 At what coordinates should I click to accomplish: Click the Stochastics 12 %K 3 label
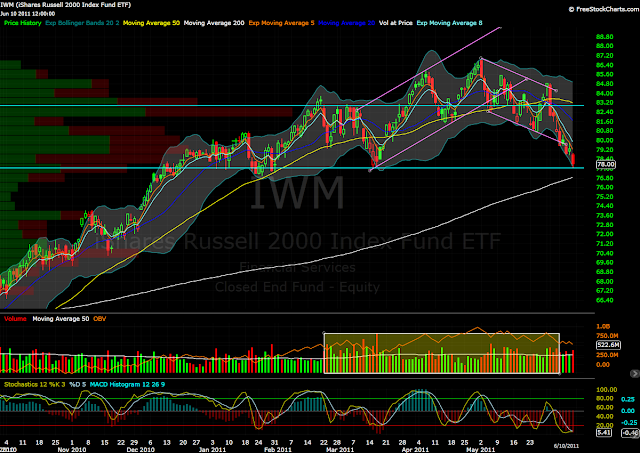34,384
